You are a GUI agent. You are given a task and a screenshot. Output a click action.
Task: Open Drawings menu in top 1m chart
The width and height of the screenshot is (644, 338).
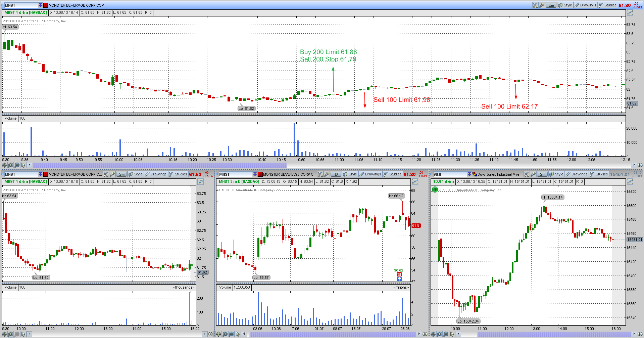click(x=586, y=5)
